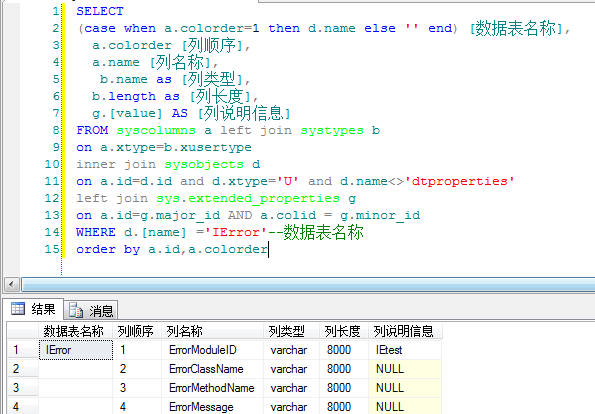Click the IEtest description cell
Screen dimensions: 595x414
(405, 349)
